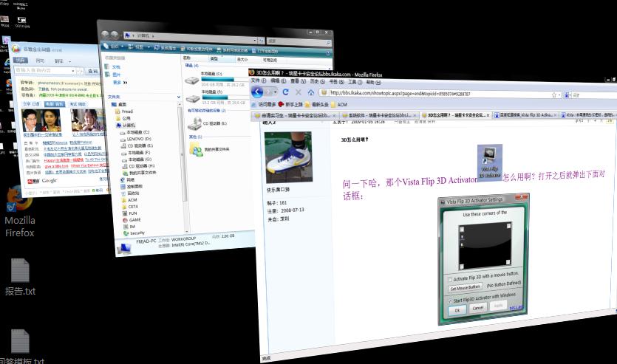Open the 工具 (T) menu in Firefox
The image size is (617, 364).
pos(355,82)
